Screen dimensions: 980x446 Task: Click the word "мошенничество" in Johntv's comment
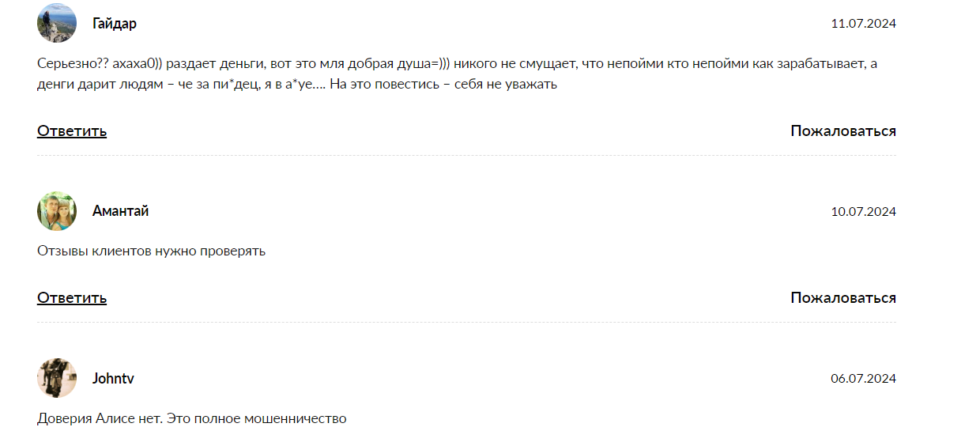tap(303, 418)
